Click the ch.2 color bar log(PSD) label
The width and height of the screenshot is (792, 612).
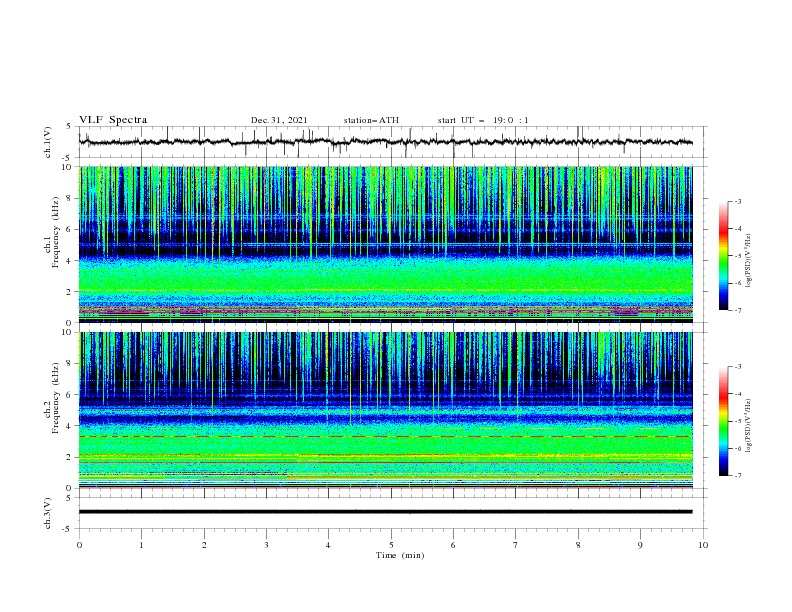(x=749, y=425)
